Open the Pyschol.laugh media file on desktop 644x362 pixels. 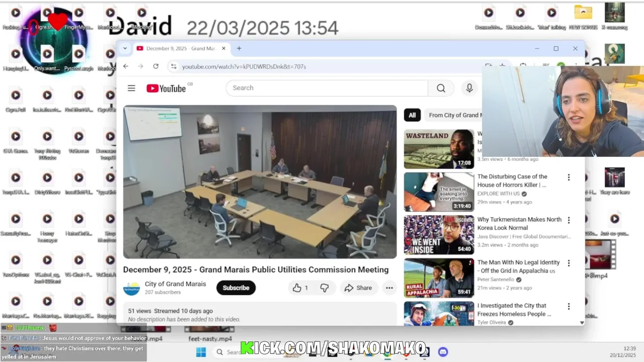(78, 58)
